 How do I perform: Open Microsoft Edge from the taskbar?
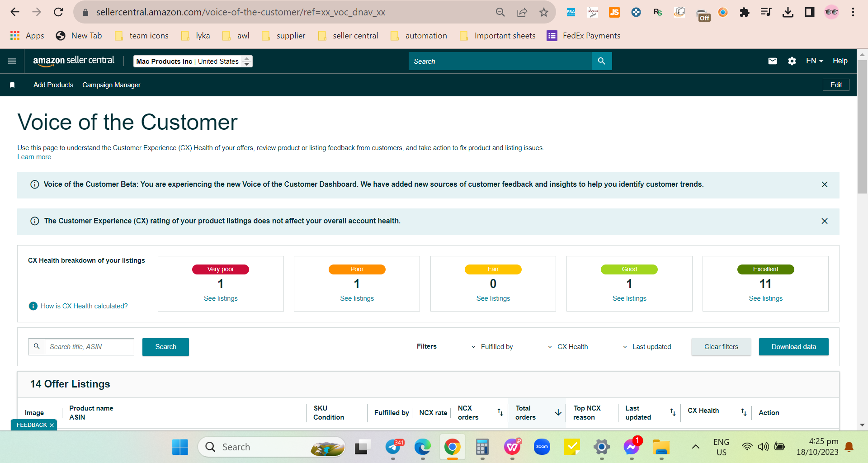[x=423, y=447]
